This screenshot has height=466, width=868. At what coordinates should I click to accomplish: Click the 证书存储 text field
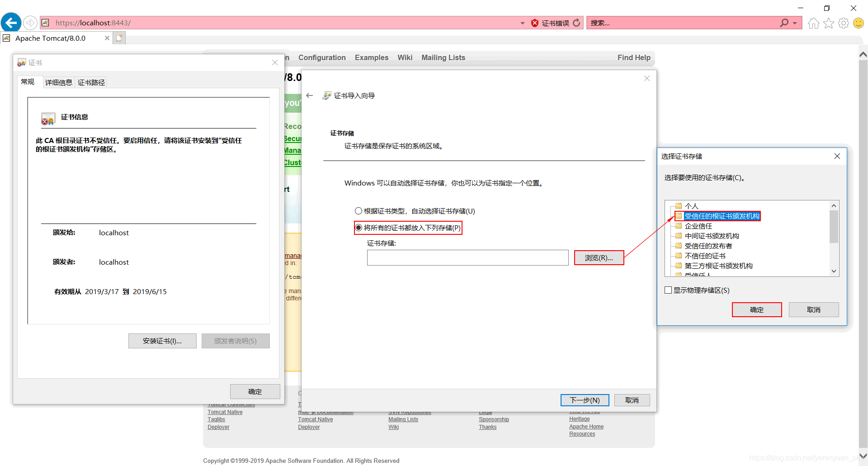pos(468,257)
